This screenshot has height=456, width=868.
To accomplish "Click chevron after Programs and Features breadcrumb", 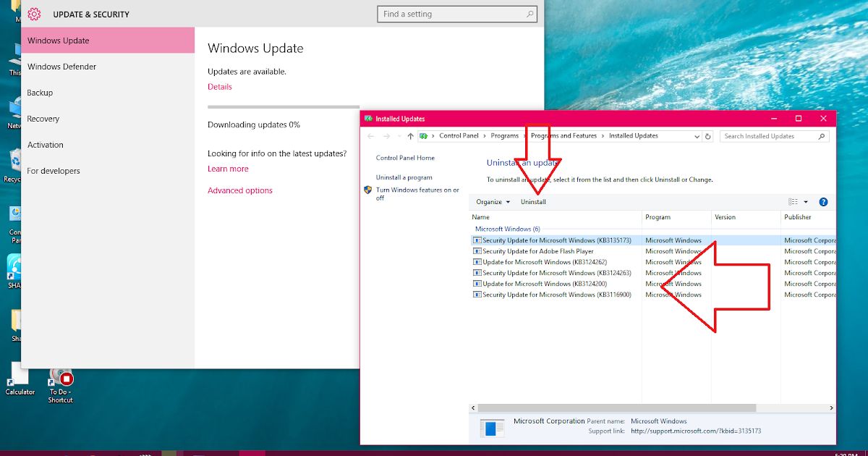I will coord(603,136).
